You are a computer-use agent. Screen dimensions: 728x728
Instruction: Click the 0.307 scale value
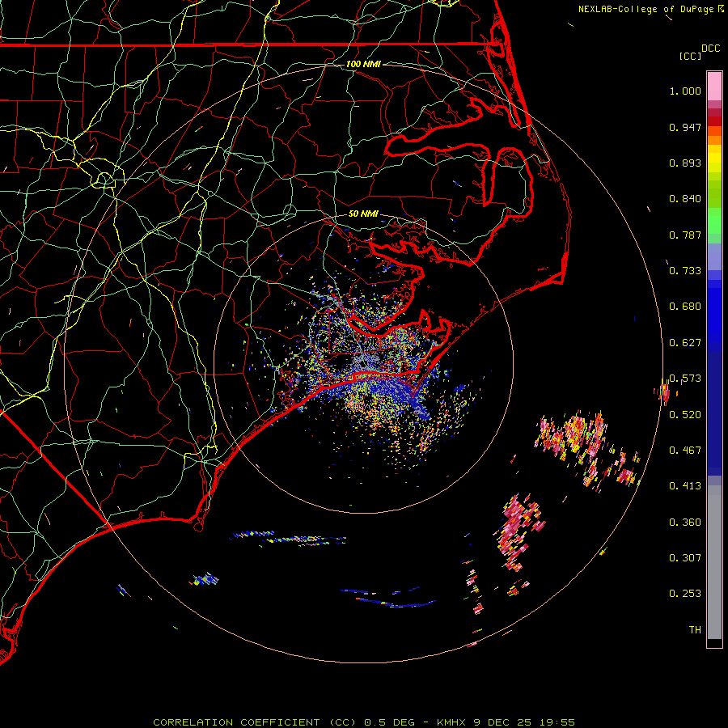[x=685, y=558]
